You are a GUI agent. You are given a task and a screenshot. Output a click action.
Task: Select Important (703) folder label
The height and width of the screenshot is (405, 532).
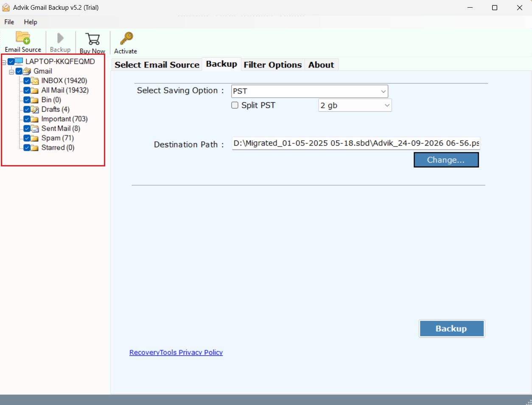tap(64, 119)
